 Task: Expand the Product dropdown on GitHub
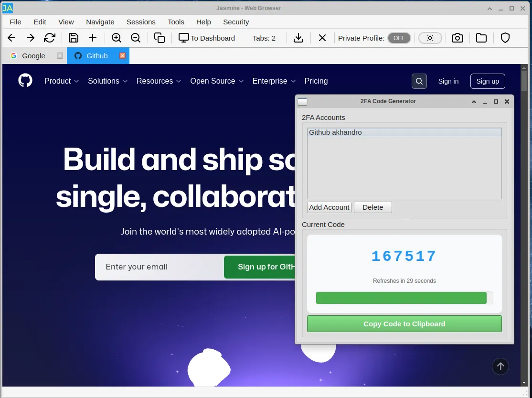click(x=61, y=81)
